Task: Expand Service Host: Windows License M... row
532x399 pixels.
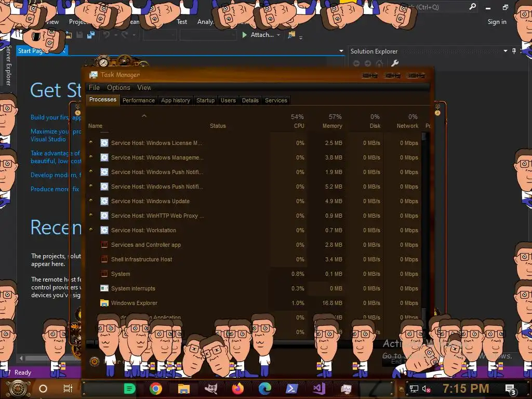Action: 91,142
